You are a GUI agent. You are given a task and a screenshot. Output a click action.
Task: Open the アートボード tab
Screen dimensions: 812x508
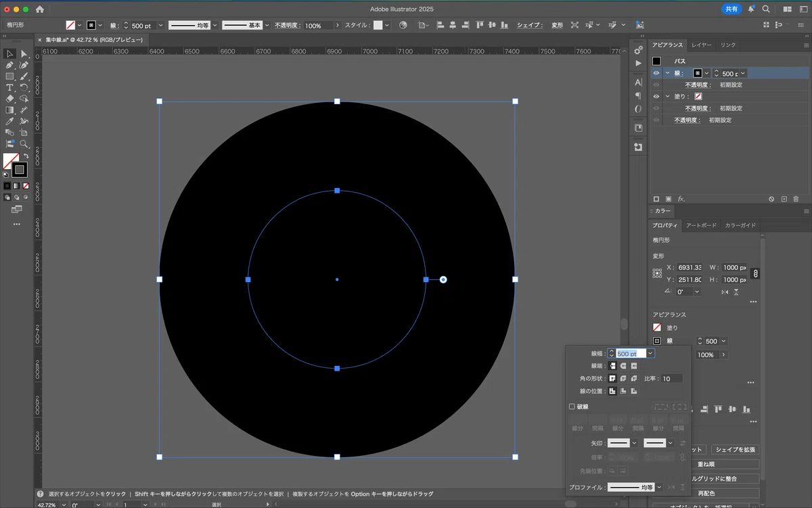pos(701,225)
